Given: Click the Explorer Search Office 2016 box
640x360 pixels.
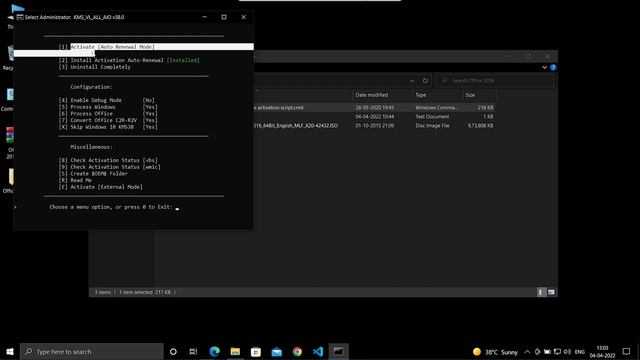Looking at the screenshot, I should (x=496, y=80).
